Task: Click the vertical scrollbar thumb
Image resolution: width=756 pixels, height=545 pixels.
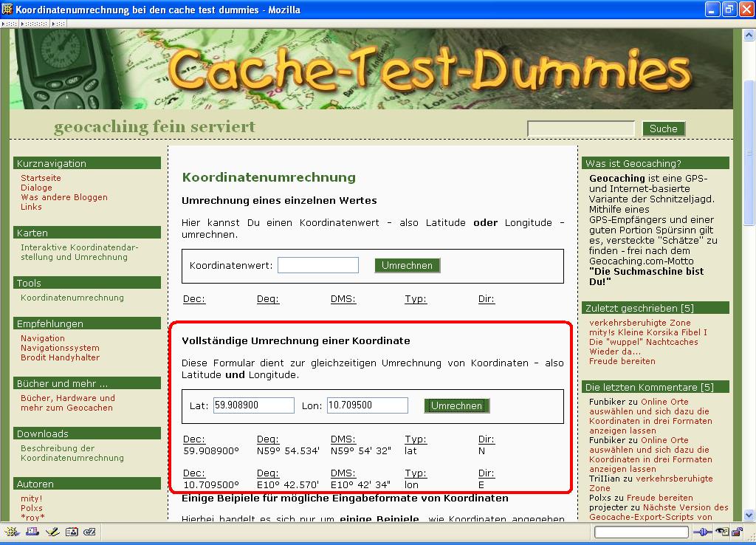Action: point(749,153)
